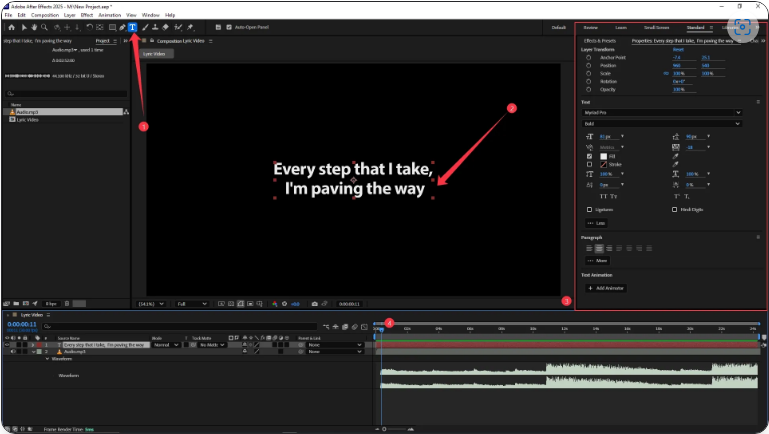Open the Myriad Pro font dropdown

(662, 113)
